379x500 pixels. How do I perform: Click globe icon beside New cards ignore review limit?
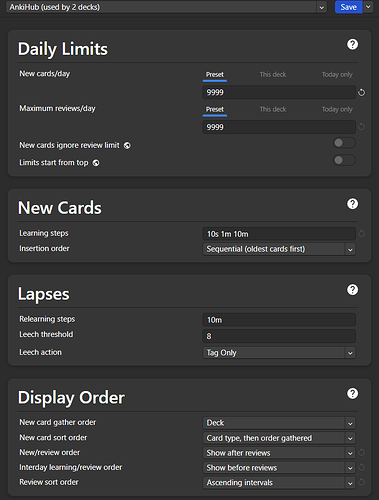127,146
